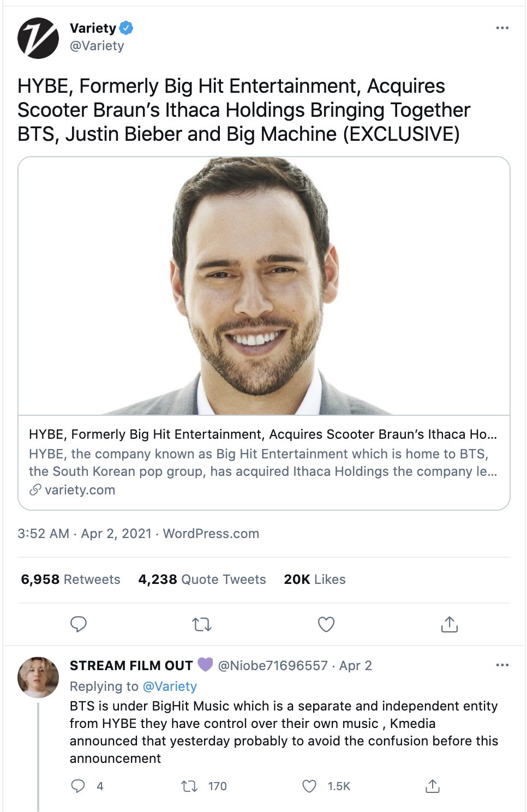Click the reply icon on the STREAM FILM OUT reply
This screenshot has height=812, width=527.
point(79,786)
